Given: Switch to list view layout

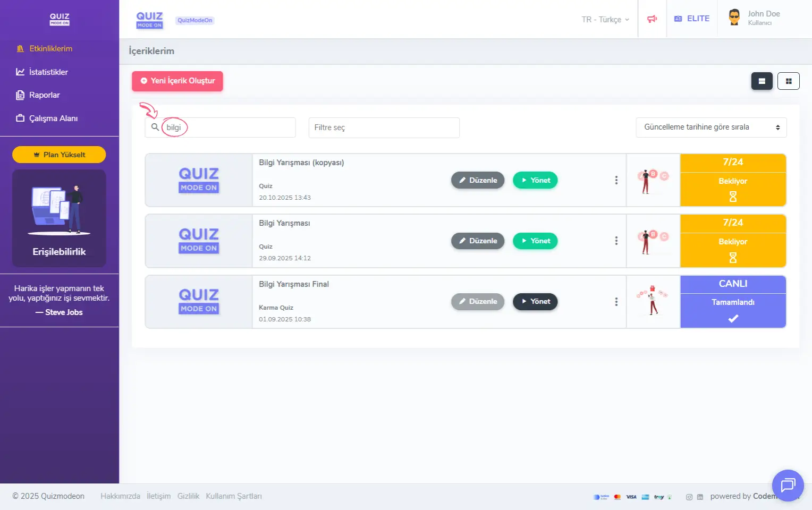Looking at the screenshot, I should (762, 81).
